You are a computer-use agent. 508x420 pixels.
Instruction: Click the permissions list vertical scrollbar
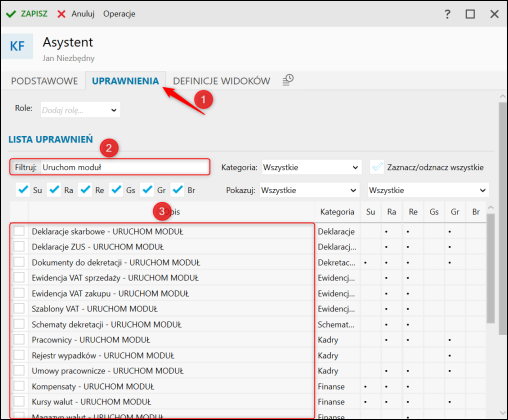(x=490, y=268)
